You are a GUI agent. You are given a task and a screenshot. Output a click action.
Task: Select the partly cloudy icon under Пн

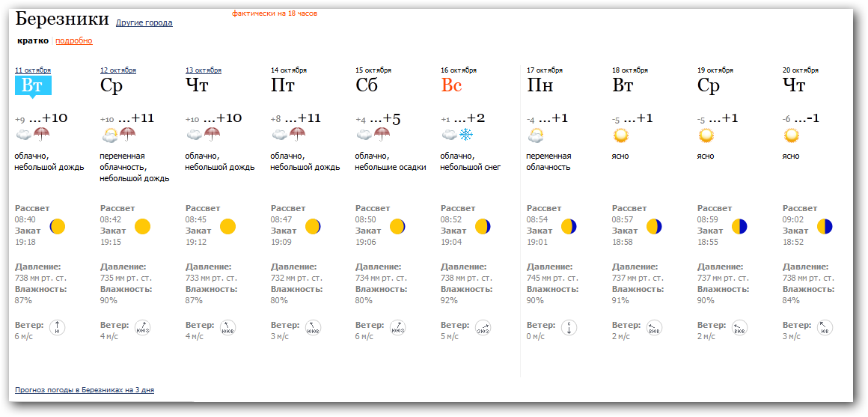pos(535,136)
